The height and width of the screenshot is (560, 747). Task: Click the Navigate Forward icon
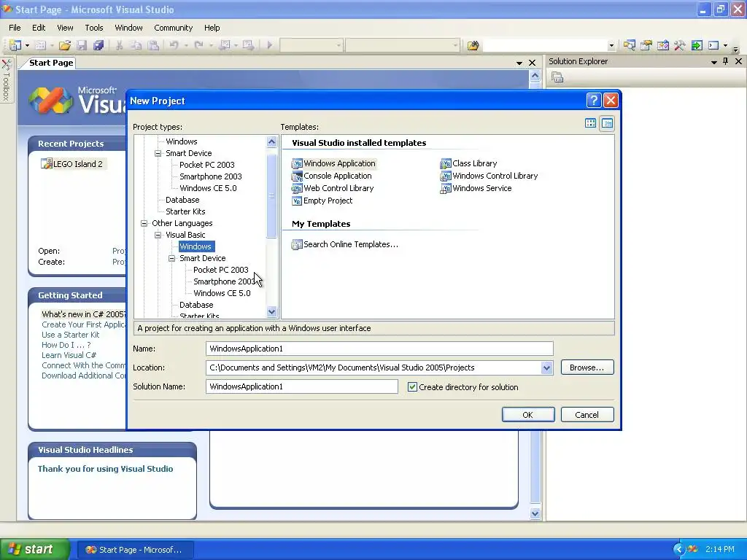pos(248,45)
